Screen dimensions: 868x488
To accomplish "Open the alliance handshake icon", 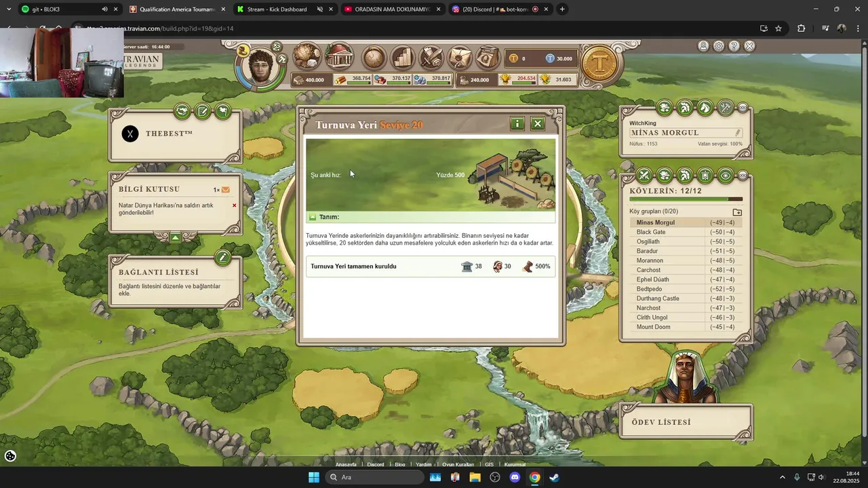I will tap(182, 111).
